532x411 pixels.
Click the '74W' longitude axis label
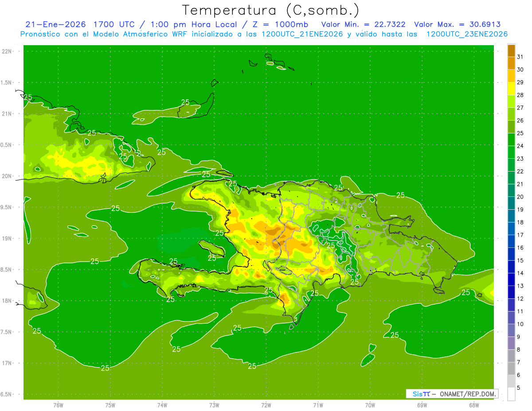pos(162,405)
